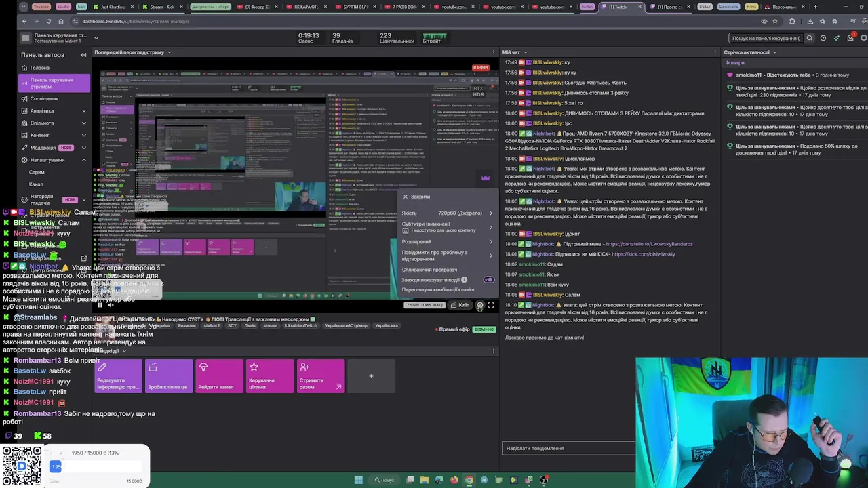Add a new quick action with the plus tile

pos(371,376)
